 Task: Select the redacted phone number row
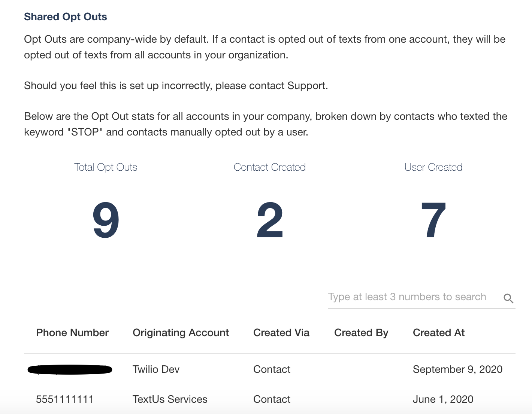(x=70, y=369)
